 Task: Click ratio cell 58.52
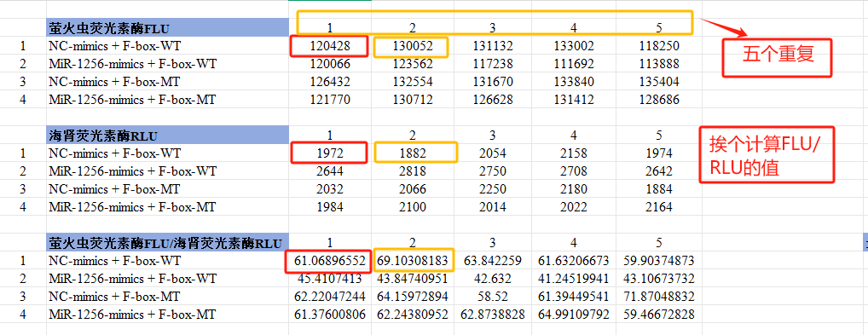point(493,297)
